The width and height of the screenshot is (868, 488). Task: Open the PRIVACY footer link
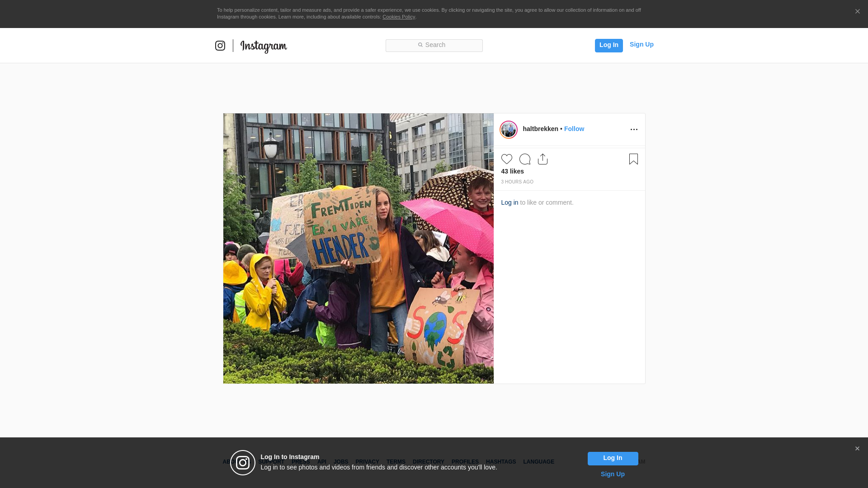pos(367,462)
